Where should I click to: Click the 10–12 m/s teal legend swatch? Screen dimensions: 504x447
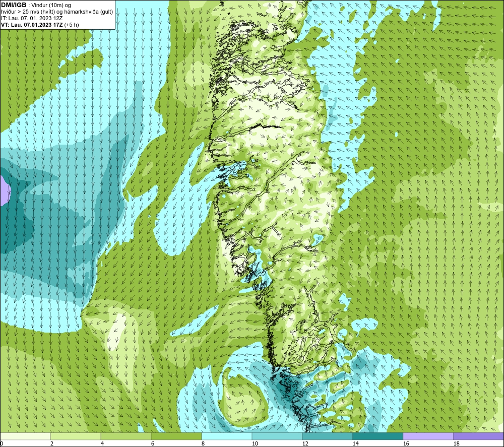click(x=277, y=436)
